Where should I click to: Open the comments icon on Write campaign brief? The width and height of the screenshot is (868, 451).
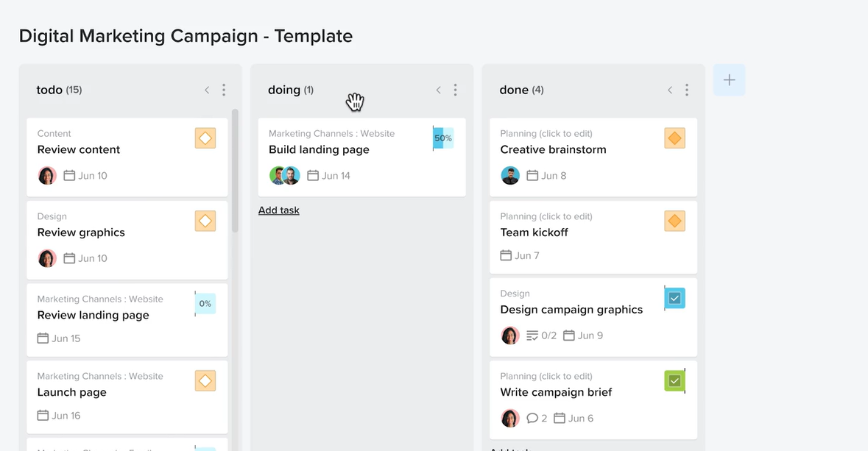[x=532, y=419]
